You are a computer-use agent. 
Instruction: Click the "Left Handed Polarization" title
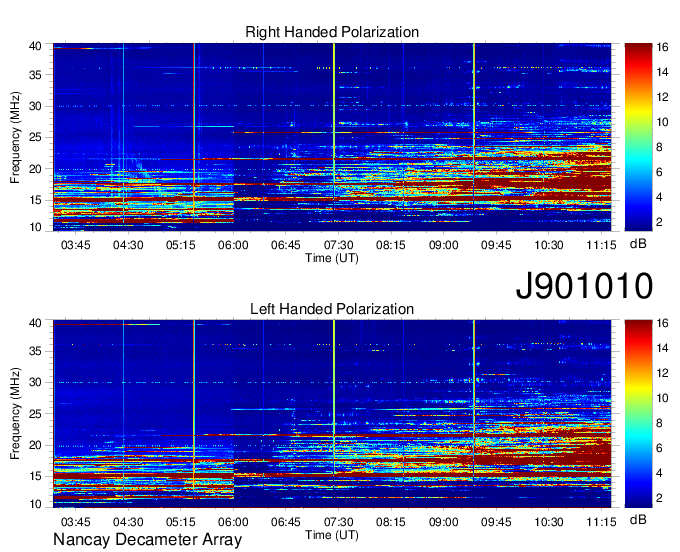pos(332,309)
